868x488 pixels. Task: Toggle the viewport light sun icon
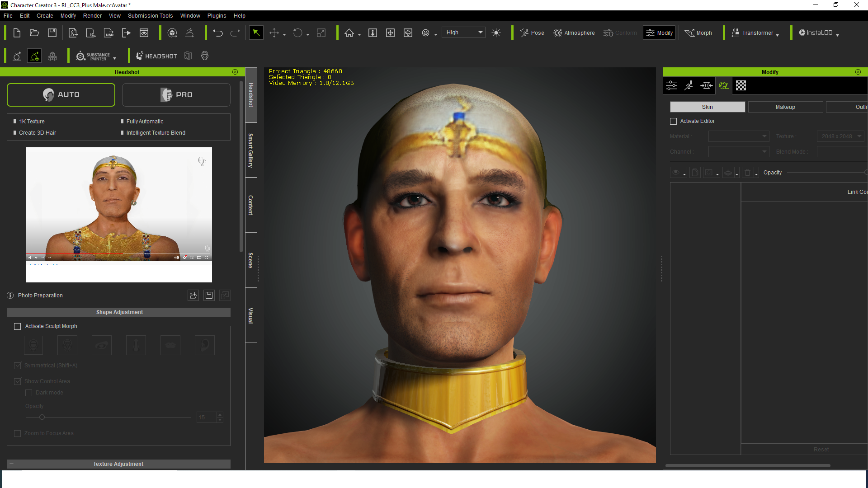[x=496, y=33]
